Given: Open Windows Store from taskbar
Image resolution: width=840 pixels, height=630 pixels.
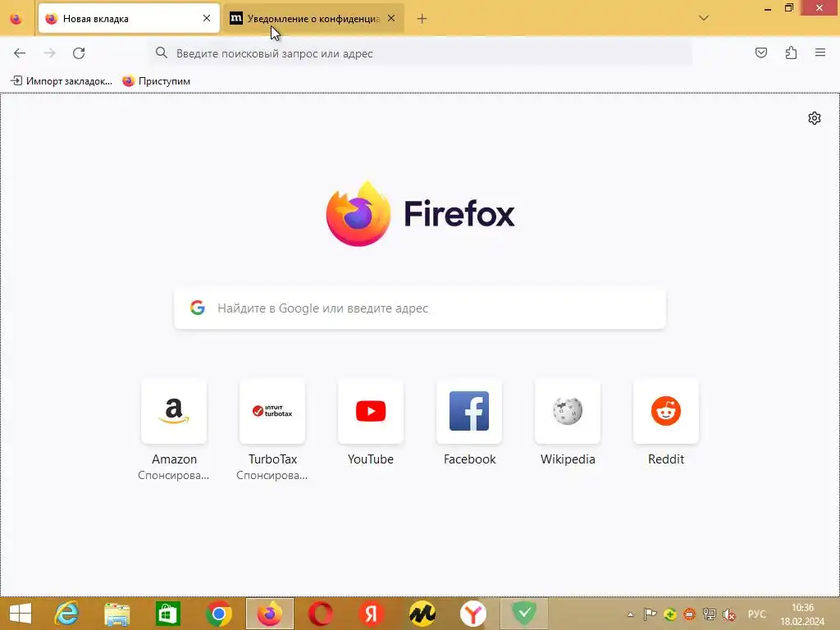Looking at the screenshot, I should [167, 614].
